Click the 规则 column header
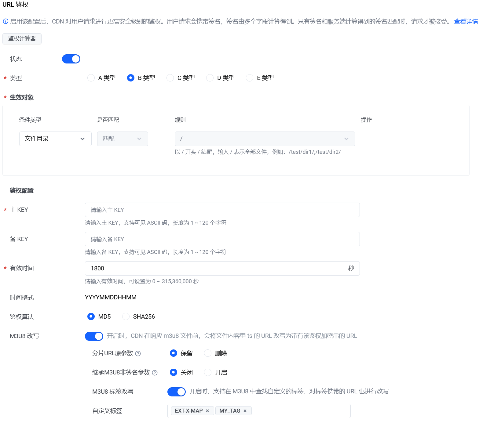Image resolution: width=479 pixels, height=448 pixels. (180, 120)
